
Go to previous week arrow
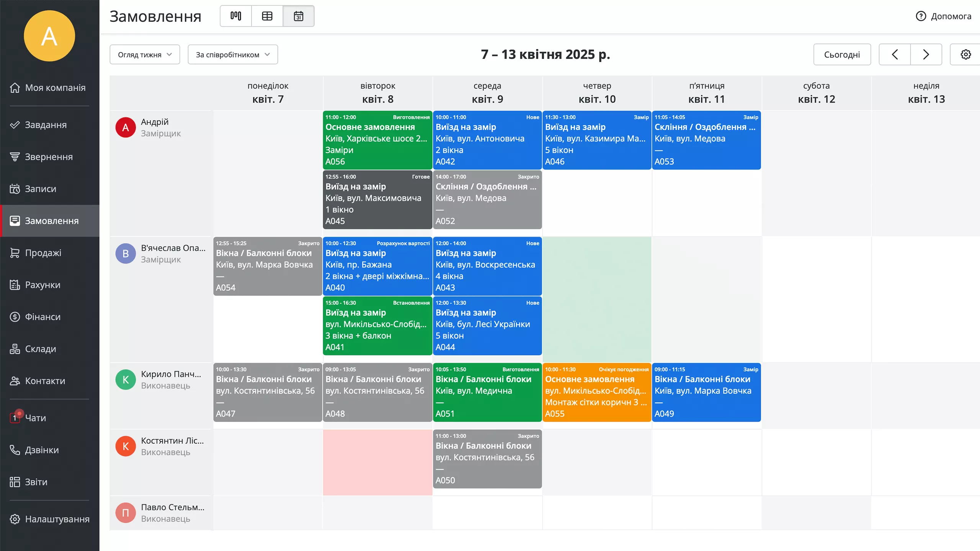895,54
